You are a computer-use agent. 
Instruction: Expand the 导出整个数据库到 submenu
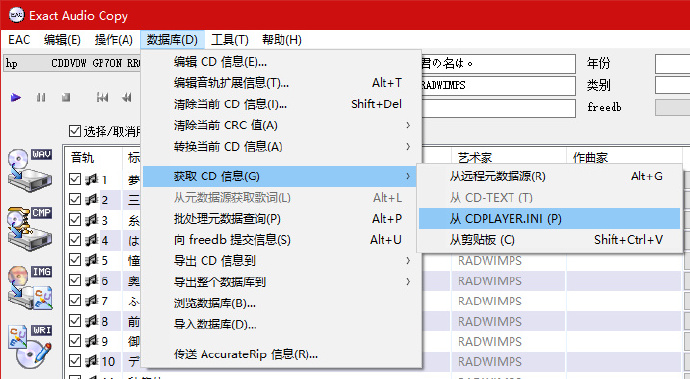pos(280,282)
